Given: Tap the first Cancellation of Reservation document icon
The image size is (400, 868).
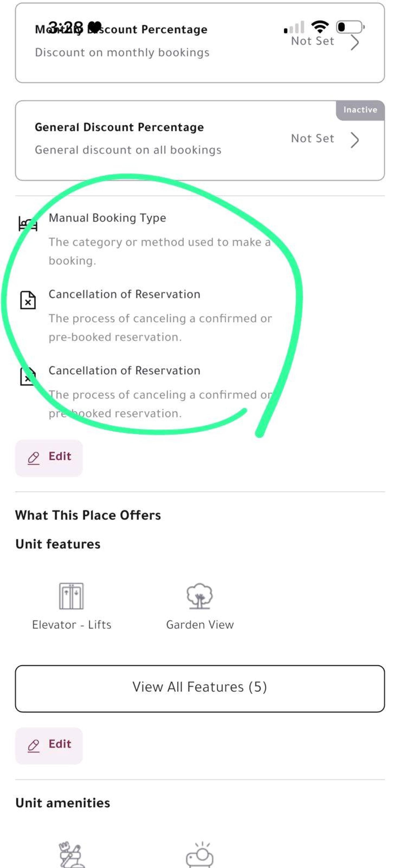Looking at the screenshot, I should pyautogui.click(x=28, y=300).
